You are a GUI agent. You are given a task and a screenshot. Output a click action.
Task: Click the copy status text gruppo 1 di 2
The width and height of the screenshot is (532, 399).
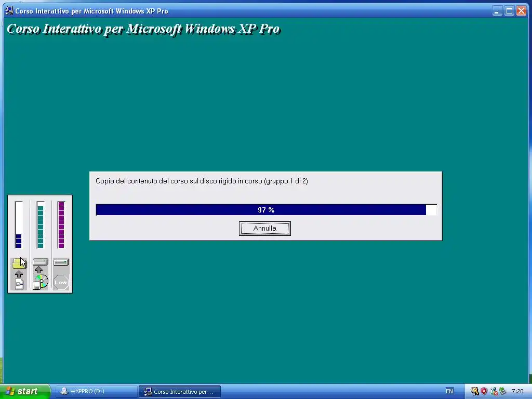[x=202, y=181]
